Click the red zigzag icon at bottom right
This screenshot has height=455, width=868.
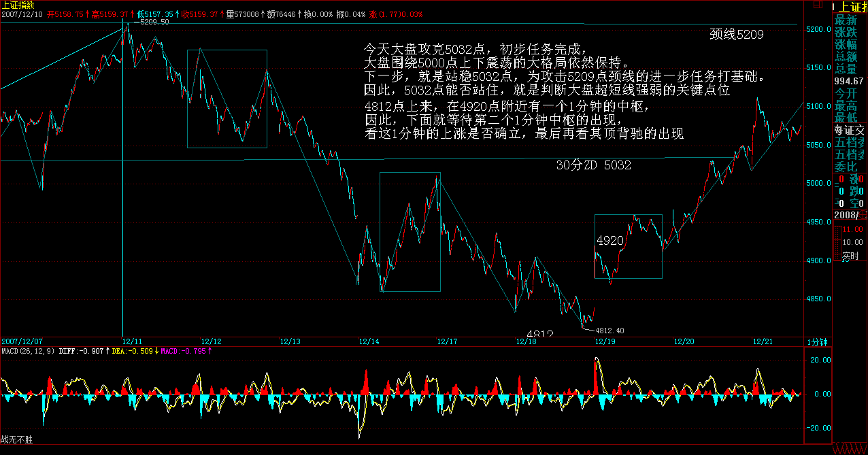tap(850, 450)
